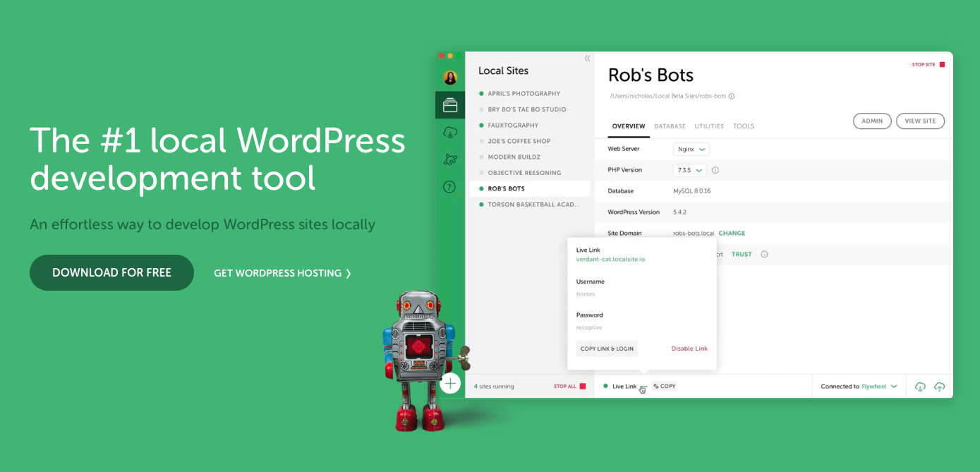Screen dimensions: 980x472
Task: Click info icon beside PHP Version
Action: (715, 170)
